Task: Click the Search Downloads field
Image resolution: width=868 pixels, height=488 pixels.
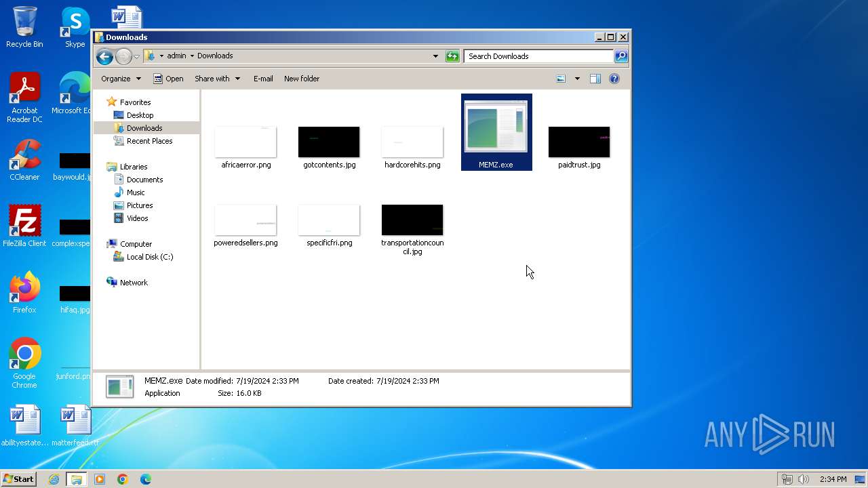Action: tap(538, 56)
